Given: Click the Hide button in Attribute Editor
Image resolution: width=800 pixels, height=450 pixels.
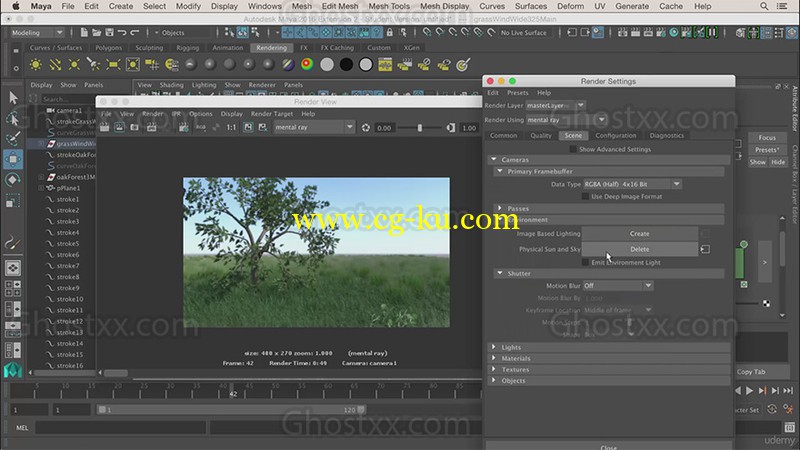Looking at the screenshot, I should 778,162.
